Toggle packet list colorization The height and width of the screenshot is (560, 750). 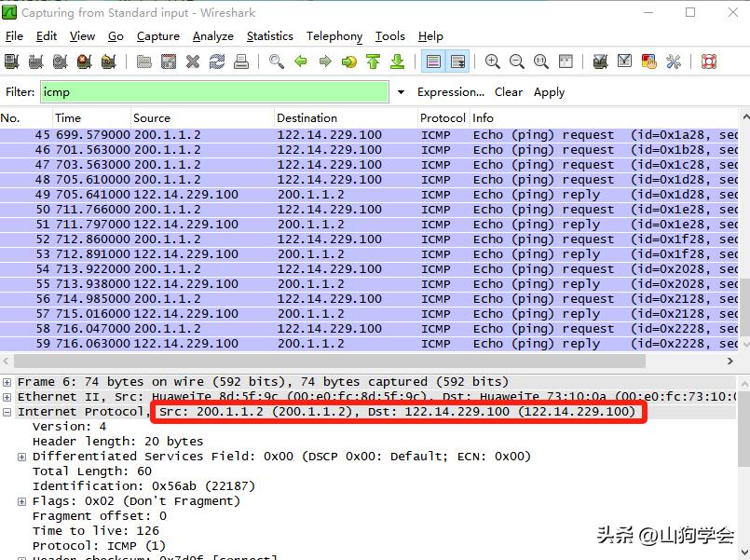click(x=433, y=61)
